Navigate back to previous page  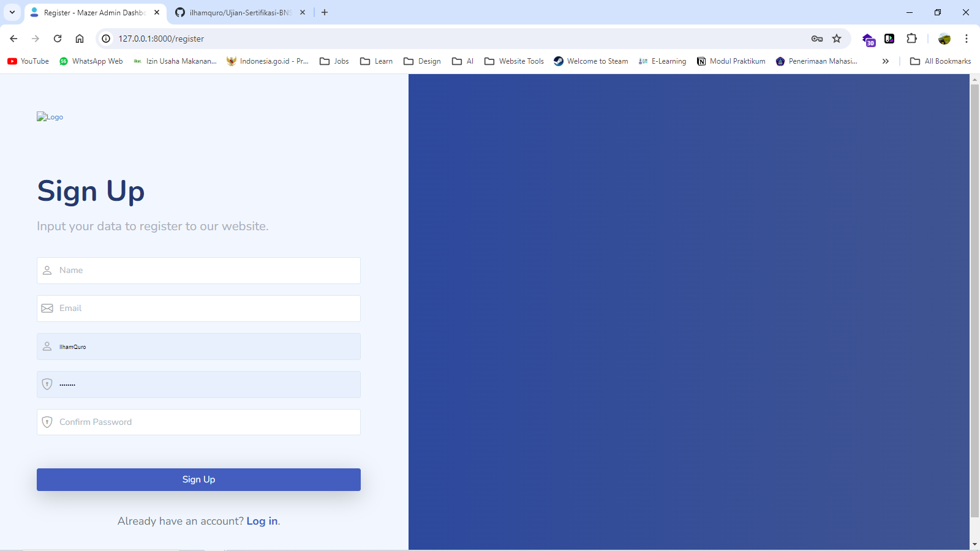(x=13, y=39)
